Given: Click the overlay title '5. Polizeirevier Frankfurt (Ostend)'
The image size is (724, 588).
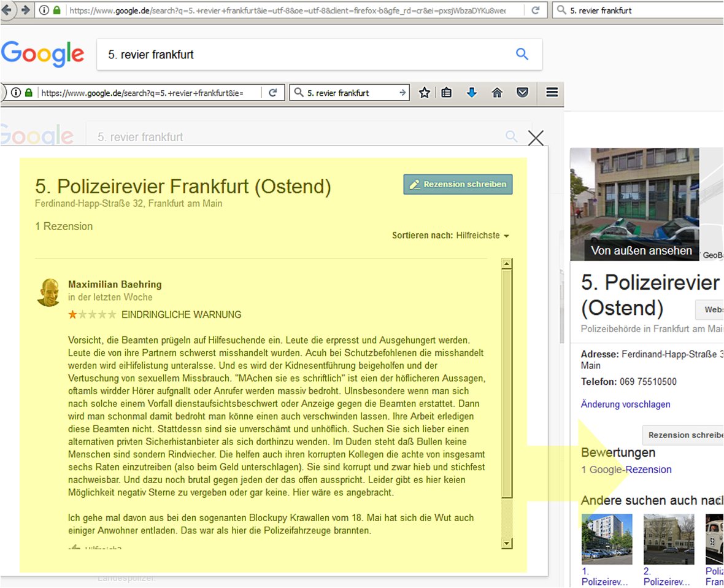Looking at the screenshot, I should tap(183, 187).
